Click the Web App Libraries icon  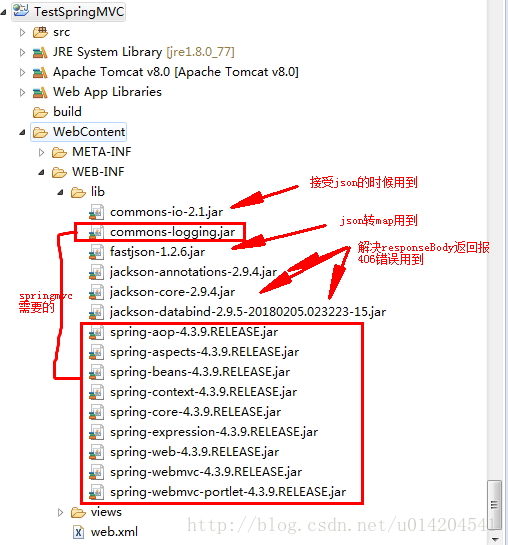point(40,92)
